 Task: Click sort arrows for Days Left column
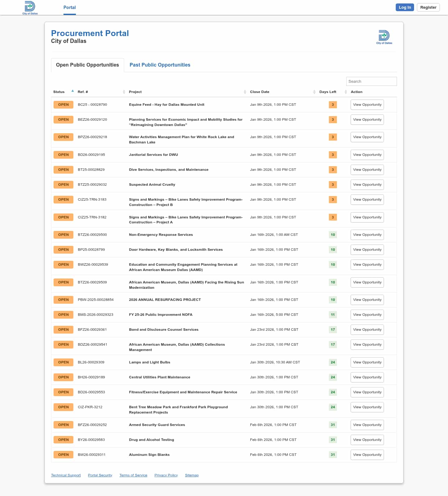click(x=346, y=92)
